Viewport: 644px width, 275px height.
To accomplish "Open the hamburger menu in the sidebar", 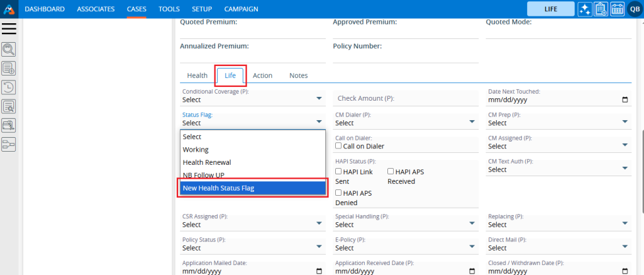I will [x=9, y=28].
